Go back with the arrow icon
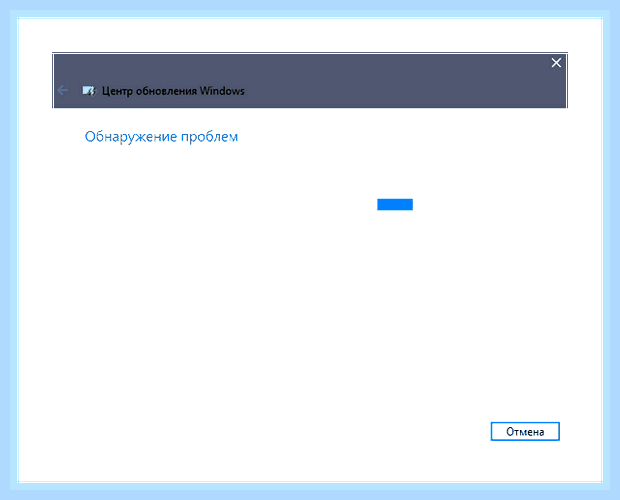The width and height of the screenshot is (620, 500). 62,91
